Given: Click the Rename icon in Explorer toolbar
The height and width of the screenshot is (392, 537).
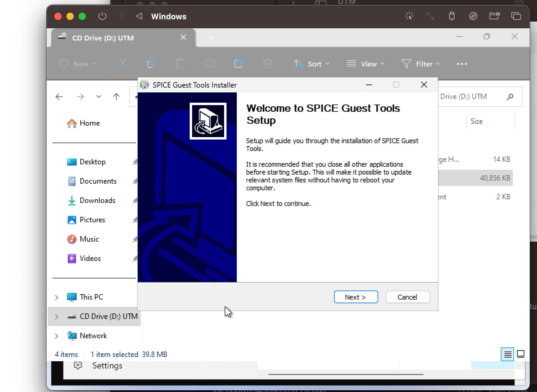Looking at the screenshot, I should [x=209, y=64].
